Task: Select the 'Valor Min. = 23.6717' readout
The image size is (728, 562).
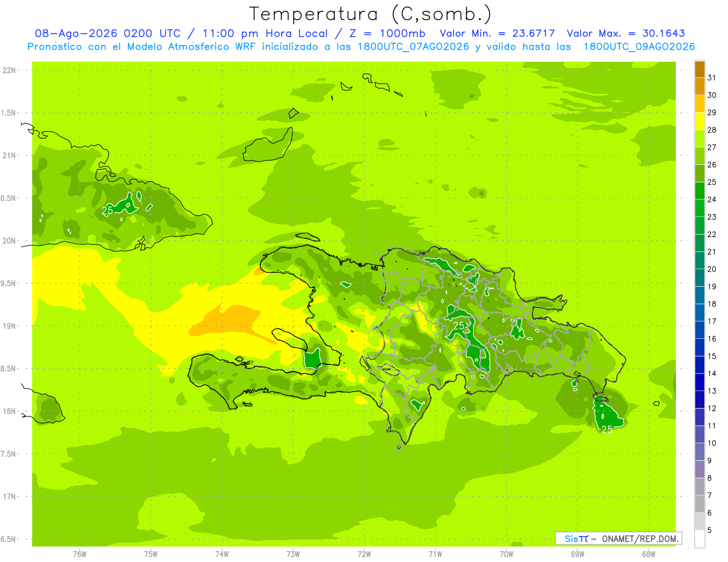Action: tap(497, 34)
